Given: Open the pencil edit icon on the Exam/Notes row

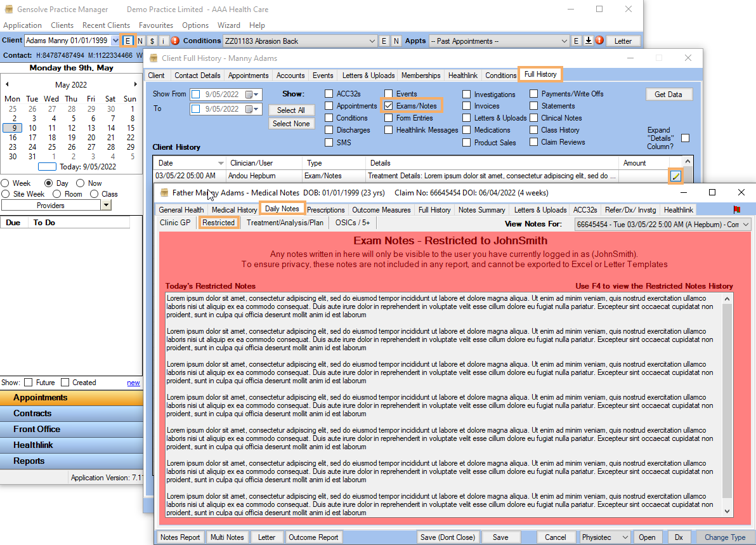Looking at the screenshot, I should [x=675, y=176].
